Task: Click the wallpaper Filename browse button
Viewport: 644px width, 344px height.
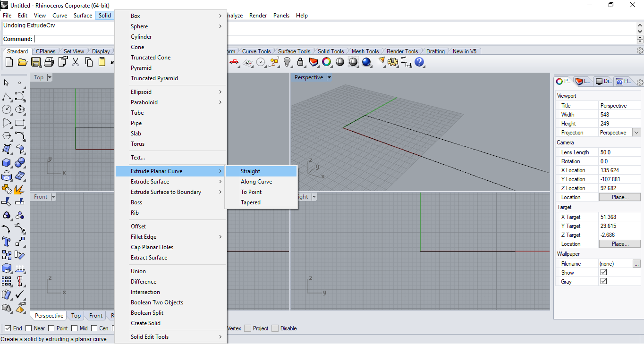Action: 637,264
